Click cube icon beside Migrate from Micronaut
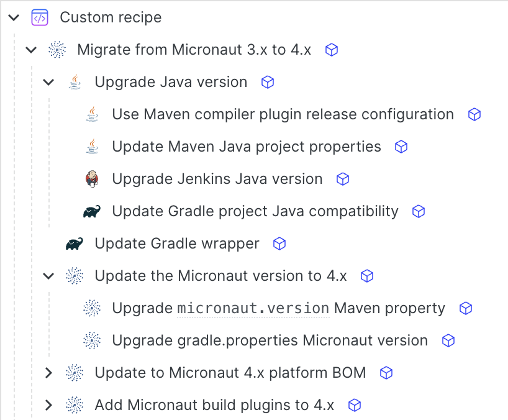 point(332,50)
